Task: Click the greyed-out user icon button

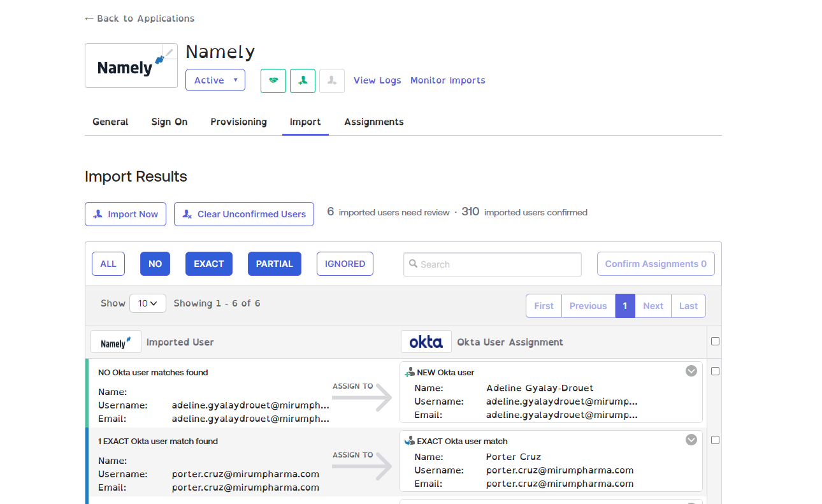Action: tap(332, 81)
